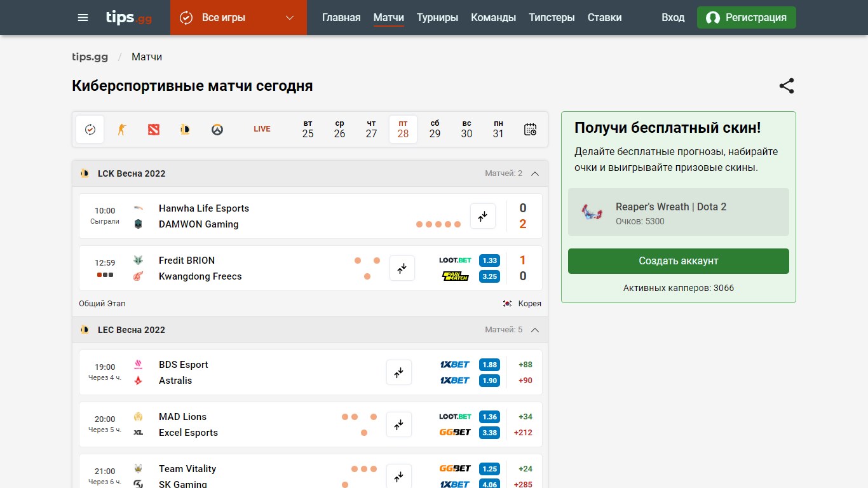Viewport: 868px width, 488px height.
Task: Open DAMWON Gaming team name
Action: click(199, 224)
